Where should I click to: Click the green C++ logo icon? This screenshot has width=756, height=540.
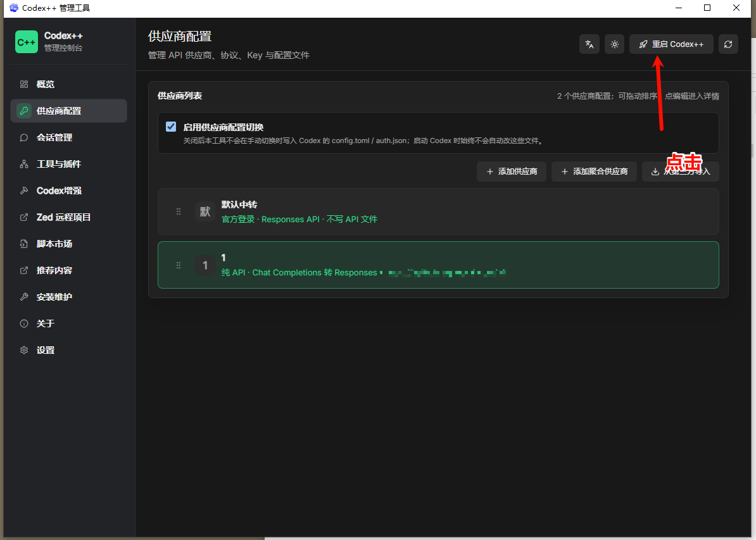pos(27,42)
